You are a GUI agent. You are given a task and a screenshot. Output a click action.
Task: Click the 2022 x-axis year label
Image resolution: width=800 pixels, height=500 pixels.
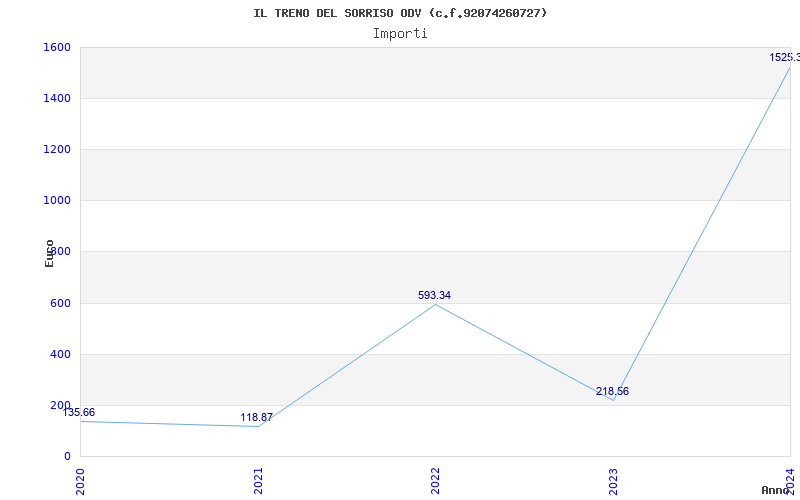(x=435, y=481)
